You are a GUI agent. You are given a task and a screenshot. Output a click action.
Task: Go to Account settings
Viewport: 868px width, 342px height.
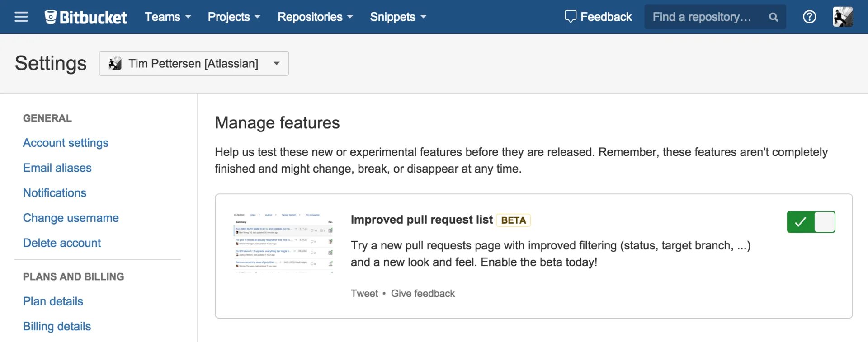pos(66,143)
